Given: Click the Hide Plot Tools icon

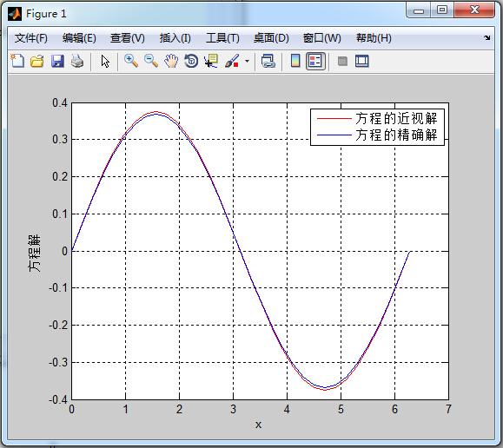Looking at the screenshot, I should 342,61.
